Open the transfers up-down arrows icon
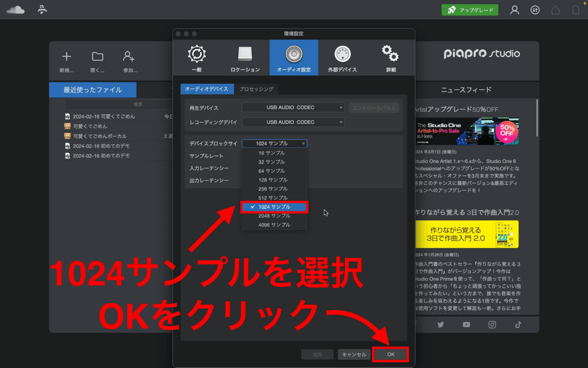 tap(535, 10)
